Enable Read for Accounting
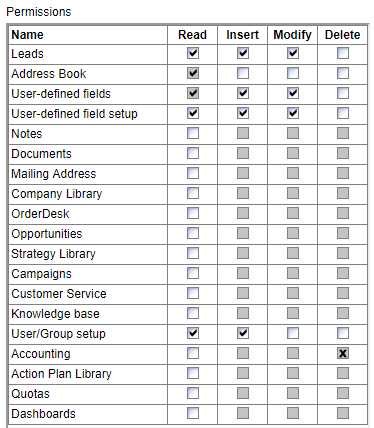 pyautogui.click(x=193, y=353)
